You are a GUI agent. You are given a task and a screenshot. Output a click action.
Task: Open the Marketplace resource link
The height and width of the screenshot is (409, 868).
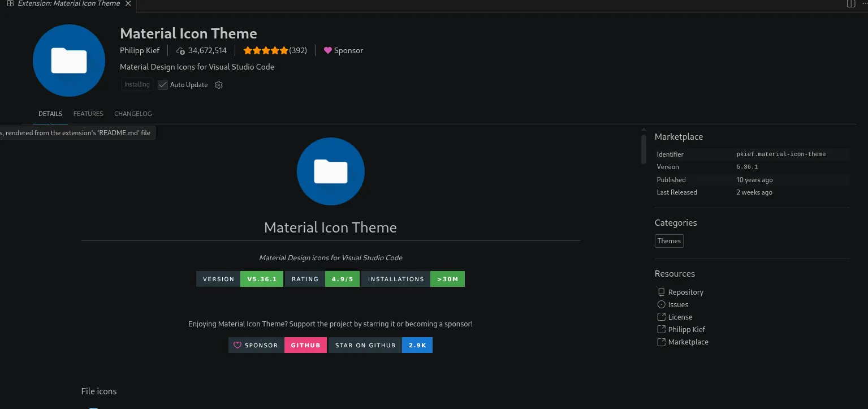coord(688,342)
